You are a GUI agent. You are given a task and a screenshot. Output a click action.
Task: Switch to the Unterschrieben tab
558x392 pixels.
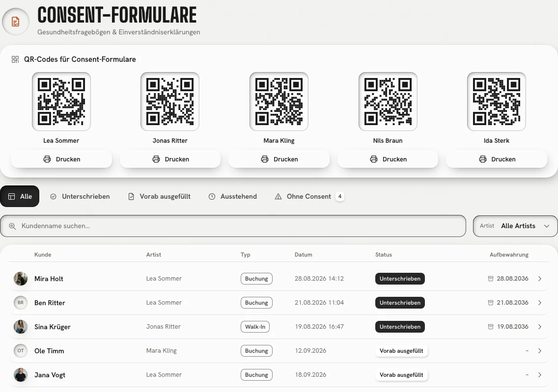[x=80, y=196]
